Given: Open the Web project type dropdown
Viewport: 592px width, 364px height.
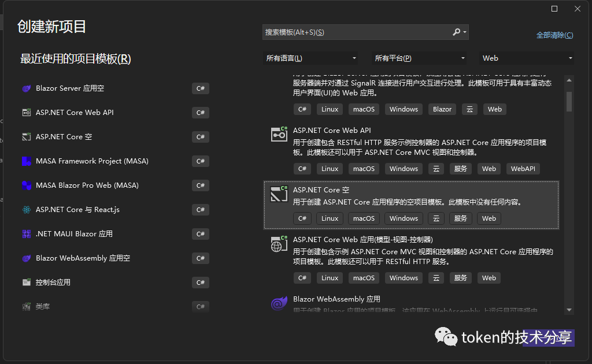Looking at the screenshot, I should point(527,58).
